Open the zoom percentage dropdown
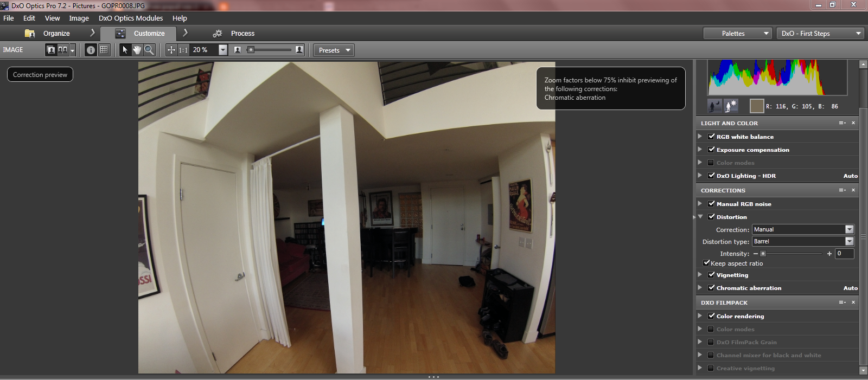The image size is (868, 380). tap(222, 50)
